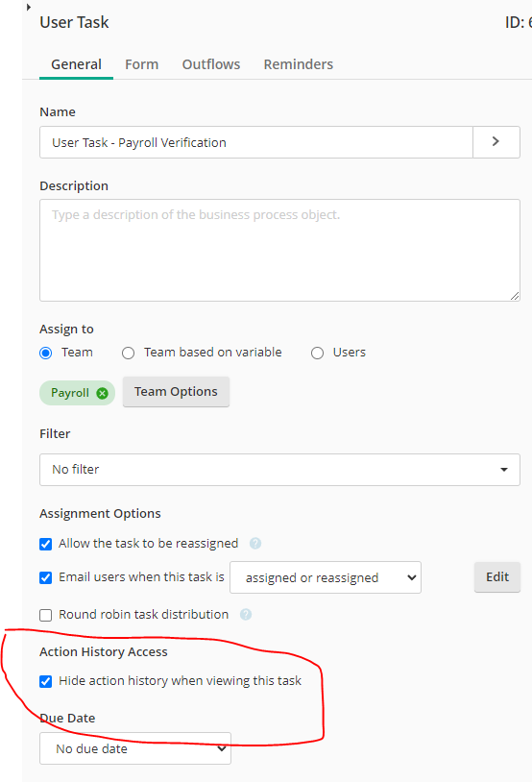Open assigned or reassigned dropdown
532x782 pixels.
pos(326,577)
